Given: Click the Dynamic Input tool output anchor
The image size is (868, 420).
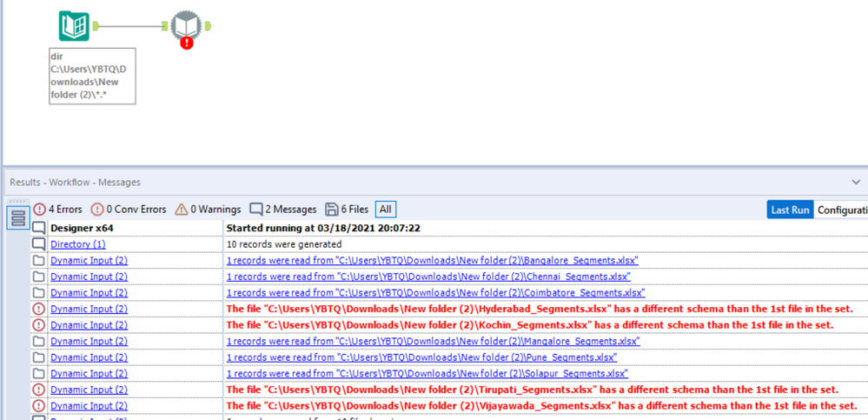Looking at the screenshot, I should 208,25.
